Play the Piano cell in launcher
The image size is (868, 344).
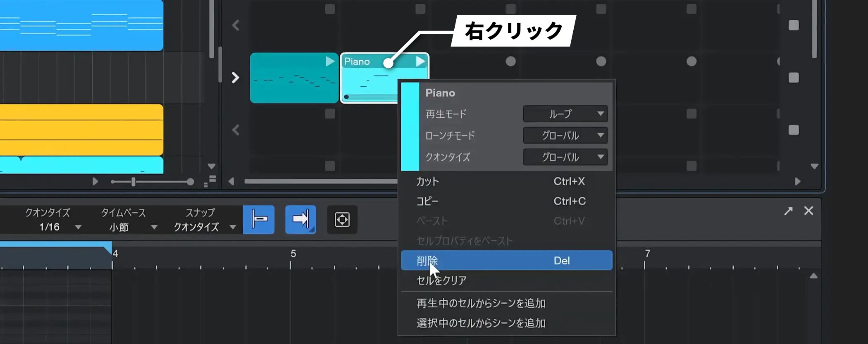click(420, 62)
